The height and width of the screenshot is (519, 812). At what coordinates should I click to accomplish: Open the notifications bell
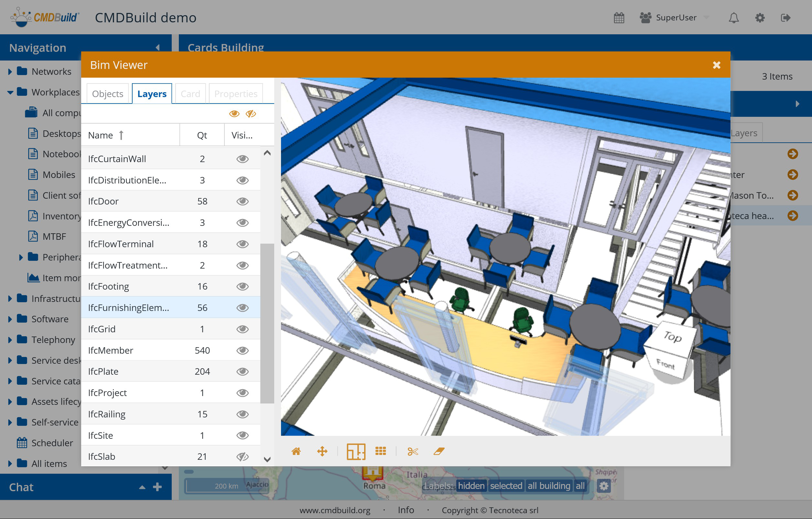[x=733, y=17]
